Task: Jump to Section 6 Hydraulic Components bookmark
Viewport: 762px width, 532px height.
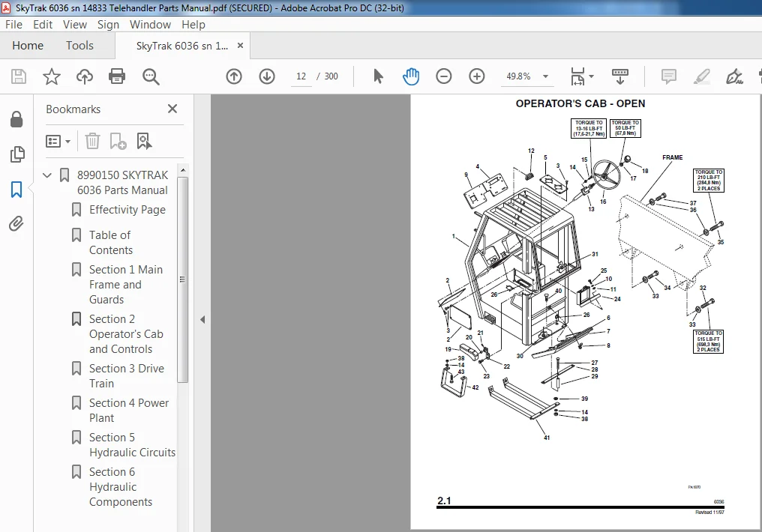Action: click(121, 487)
